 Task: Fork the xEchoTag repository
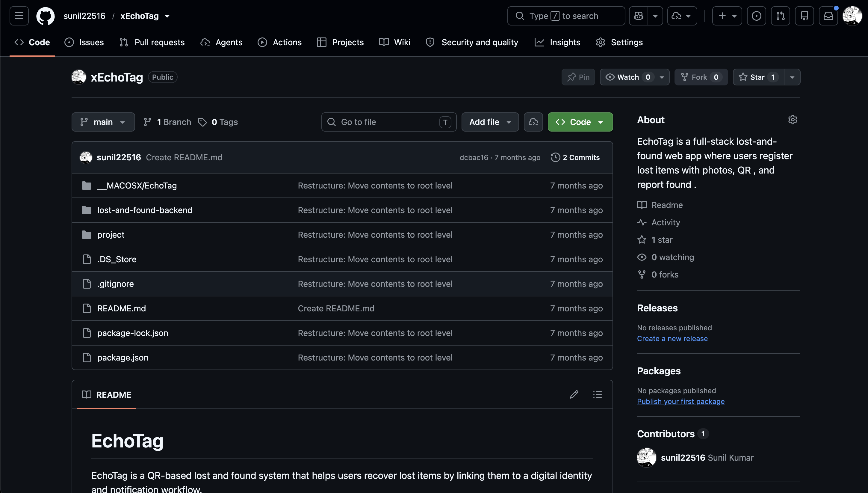(701, 77)
